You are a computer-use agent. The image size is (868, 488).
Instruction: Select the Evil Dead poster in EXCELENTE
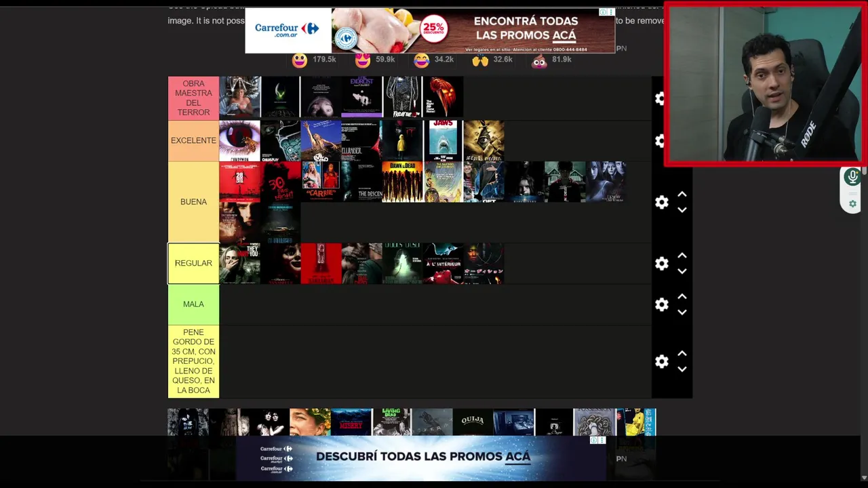click(x=321, y=141)
